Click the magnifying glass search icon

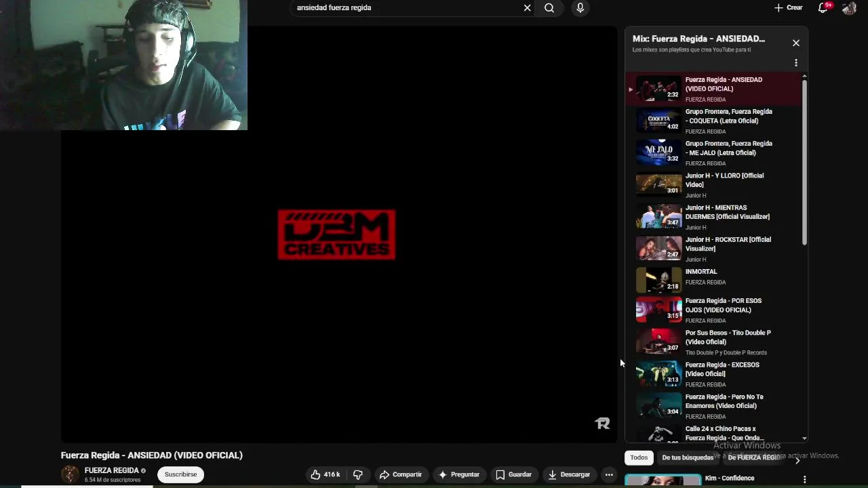coord(549,8)
